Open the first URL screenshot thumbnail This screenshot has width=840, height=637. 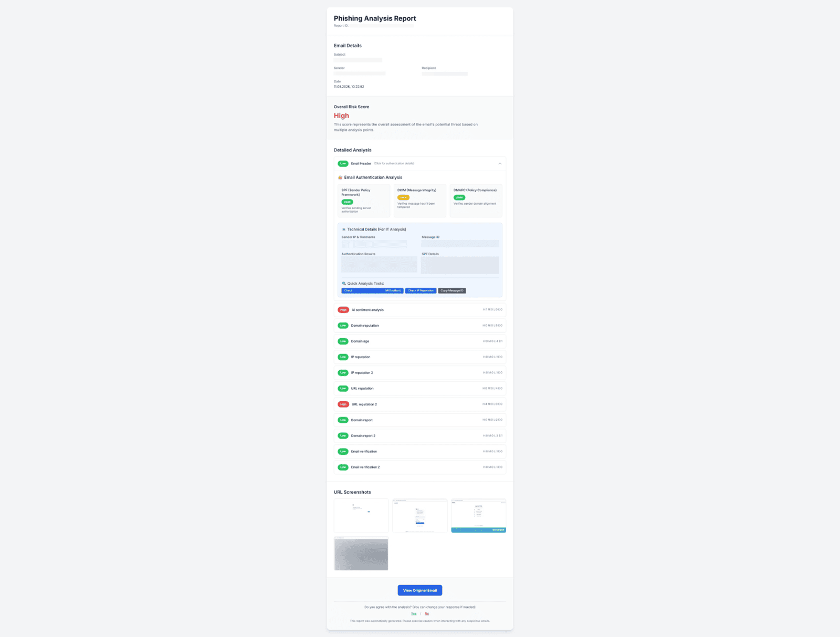(x=361, y=516)
